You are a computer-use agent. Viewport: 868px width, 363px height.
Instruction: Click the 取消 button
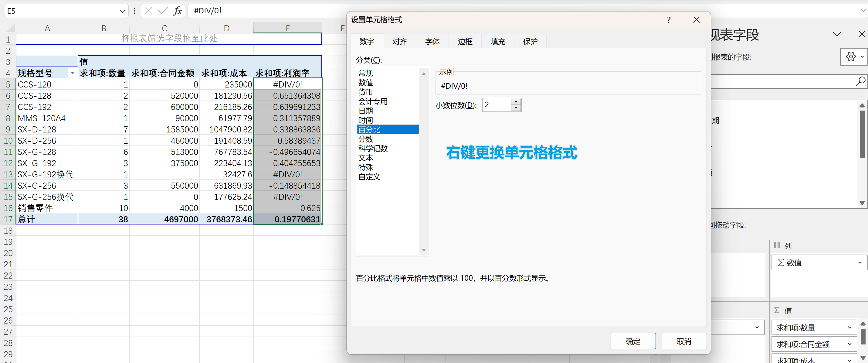[x=684, y=341]
